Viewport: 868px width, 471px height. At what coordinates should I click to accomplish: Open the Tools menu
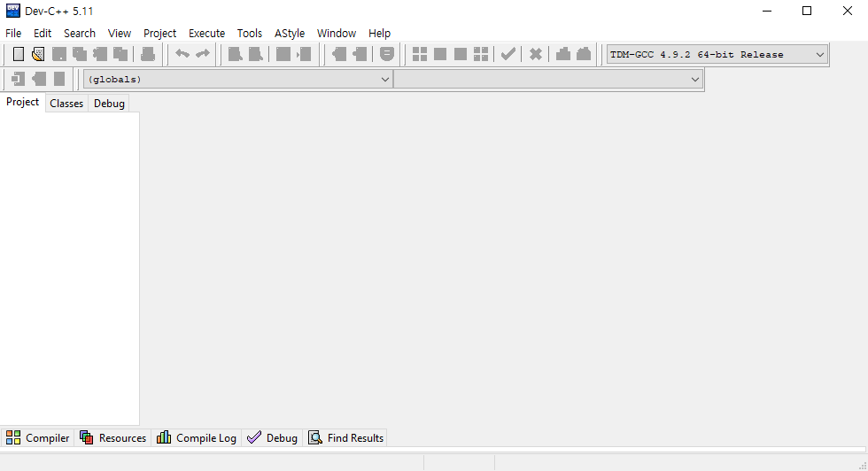pos(249,34)
